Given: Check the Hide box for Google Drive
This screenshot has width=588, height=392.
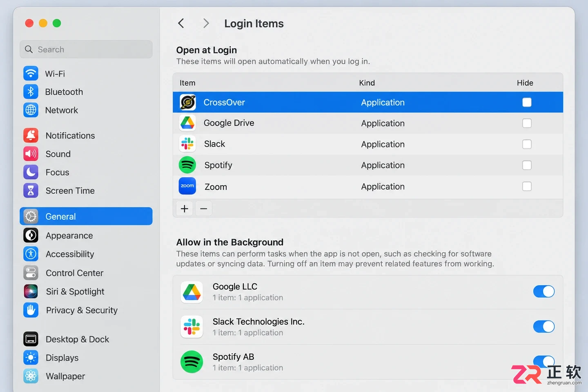Looking at the screenshot, I should pos(527,123).
